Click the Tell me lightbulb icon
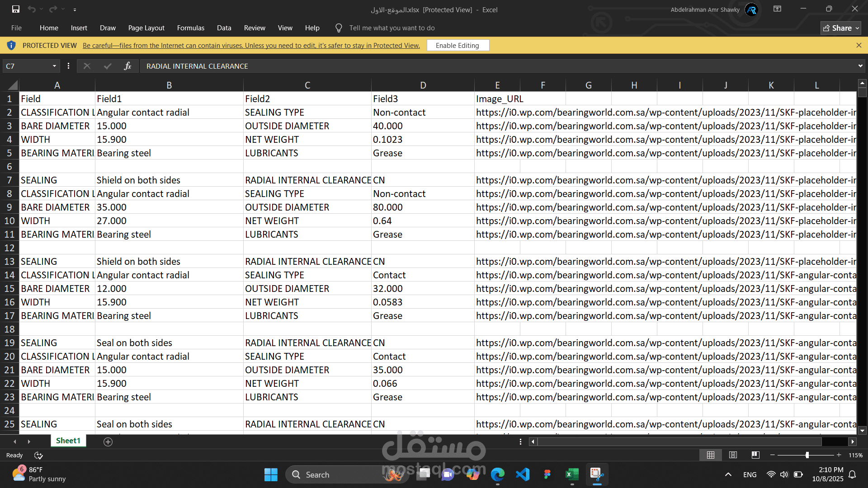This screenshot has height=488, width=868. pos(339,28)
